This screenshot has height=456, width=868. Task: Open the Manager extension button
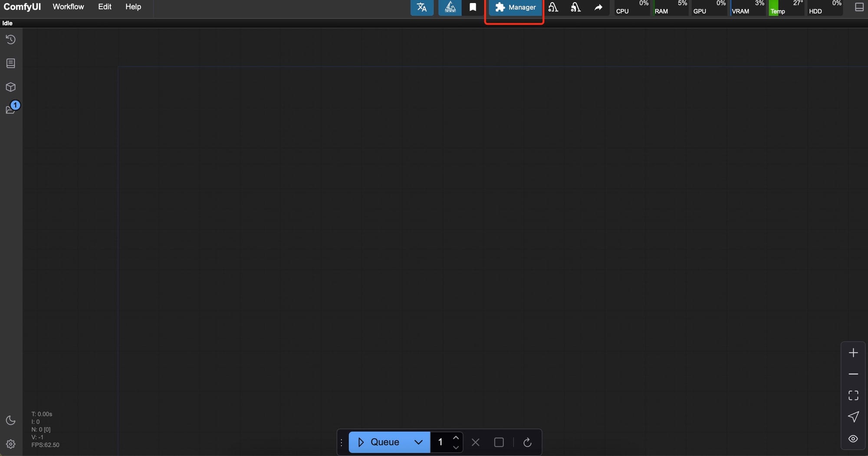tap(516, 7)
